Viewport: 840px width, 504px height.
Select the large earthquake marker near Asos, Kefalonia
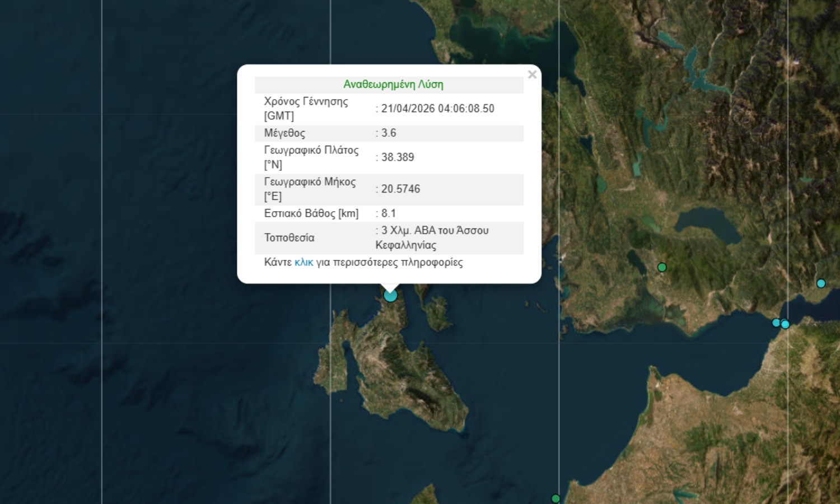point(390,295)
